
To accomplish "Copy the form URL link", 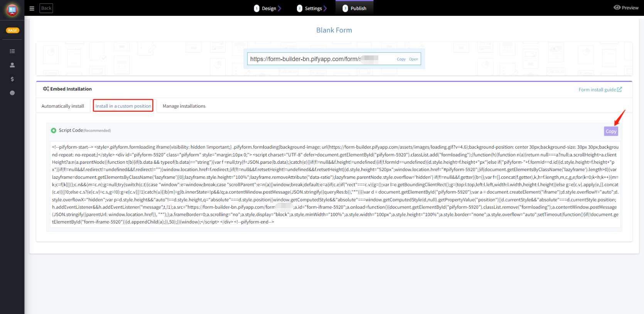I will (401, 59).
